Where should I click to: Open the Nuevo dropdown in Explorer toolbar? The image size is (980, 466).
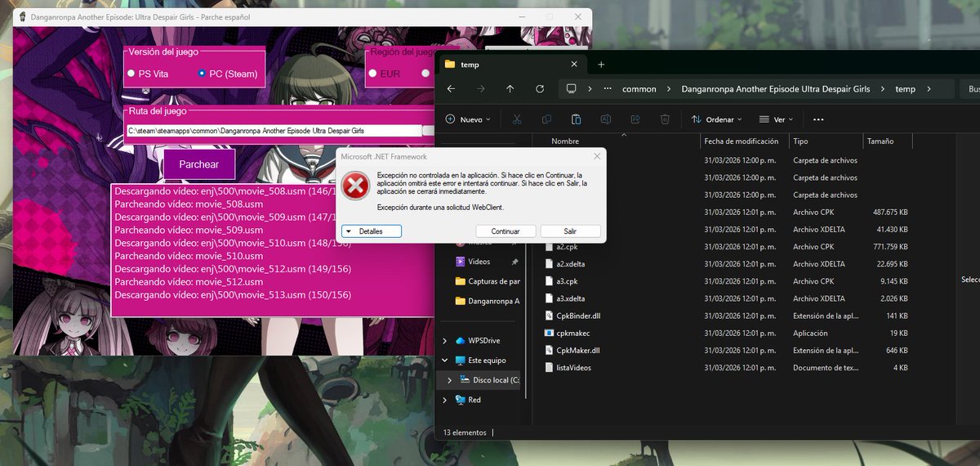tap(468, 119)
